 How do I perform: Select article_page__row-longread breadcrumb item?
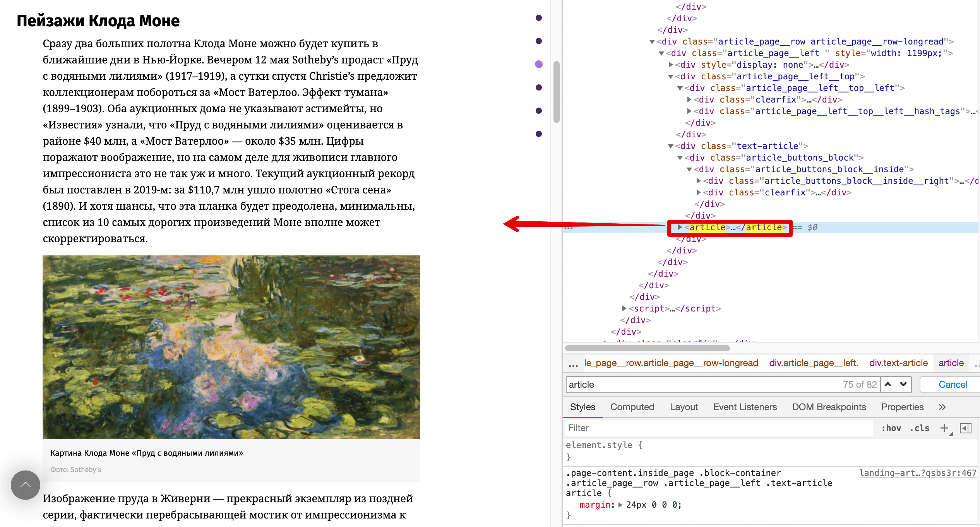click(670, 363)
